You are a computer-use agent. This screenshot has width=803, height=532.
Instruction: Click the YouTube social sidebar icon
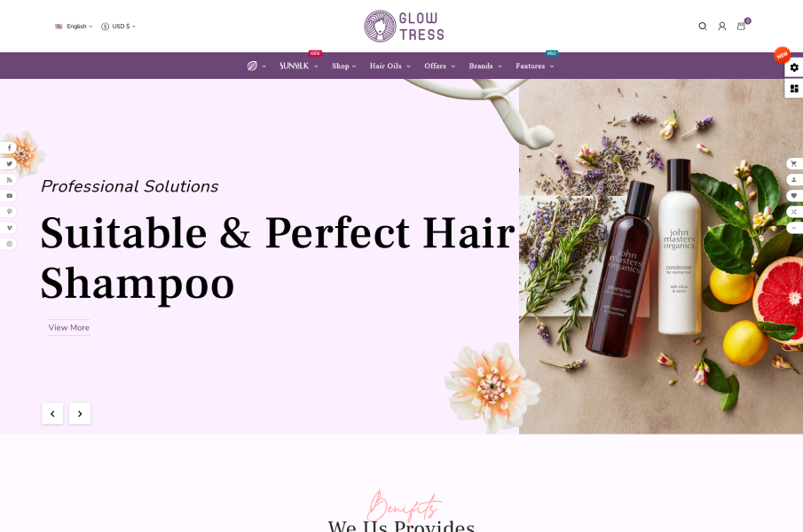[x=9, y=196]
